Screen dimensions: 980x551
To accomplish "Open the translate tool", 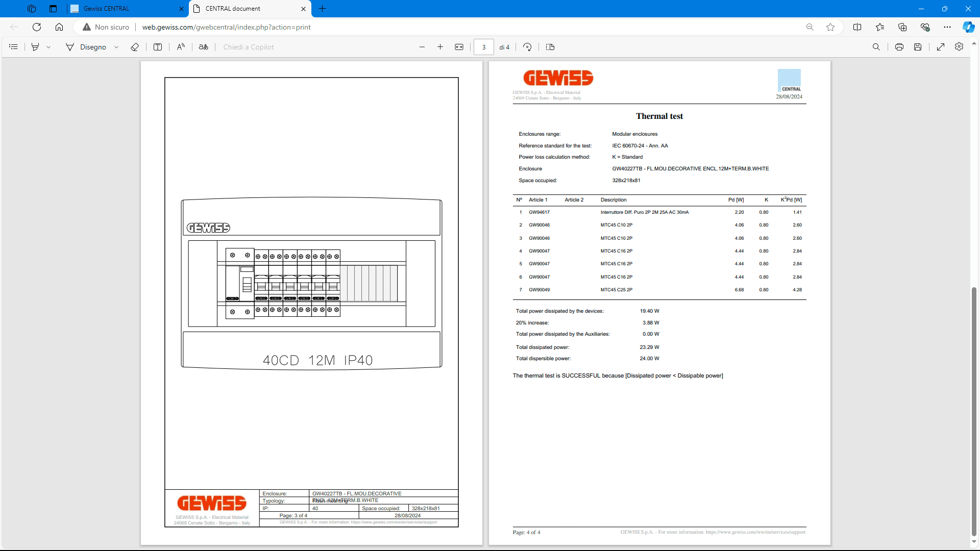I will click(204, 47).
